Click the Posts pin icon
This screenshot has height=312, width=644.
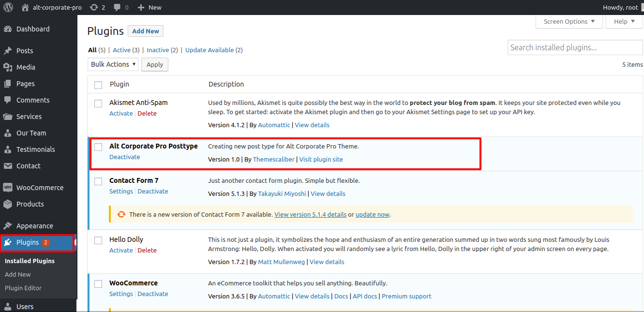[8, 51]
